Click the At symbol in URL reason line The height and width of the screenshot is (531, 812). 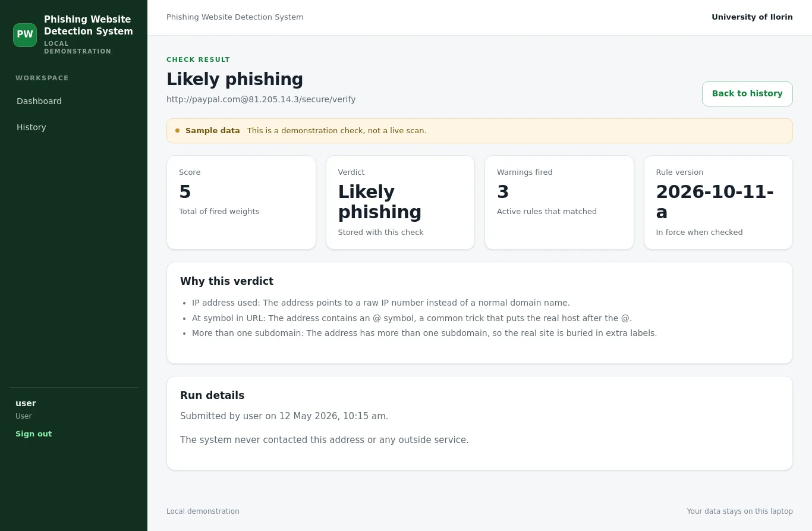412,318
